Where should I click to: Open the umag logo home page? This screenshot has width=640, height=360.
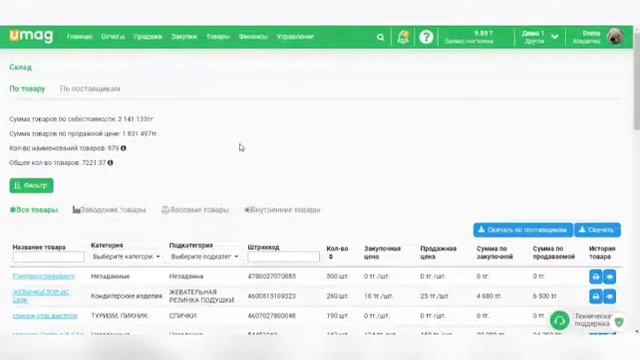click(31, 36)
